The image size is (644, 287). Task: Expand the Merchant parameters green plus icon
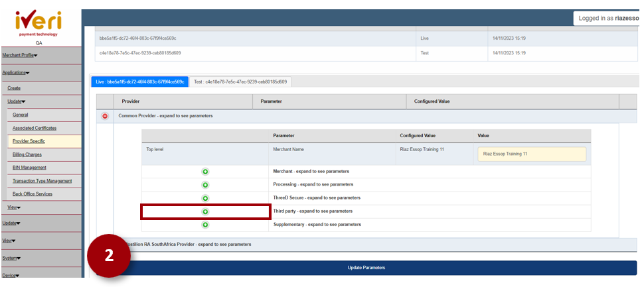[x=205, y=172]
